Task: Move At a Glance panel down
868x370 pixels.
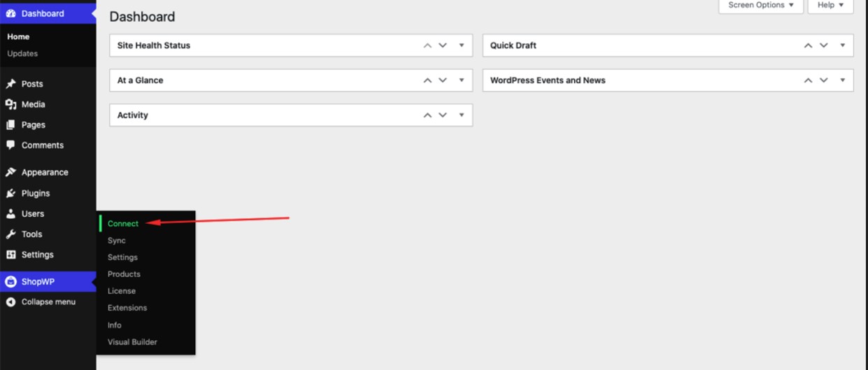Action: tap(443, 80)
